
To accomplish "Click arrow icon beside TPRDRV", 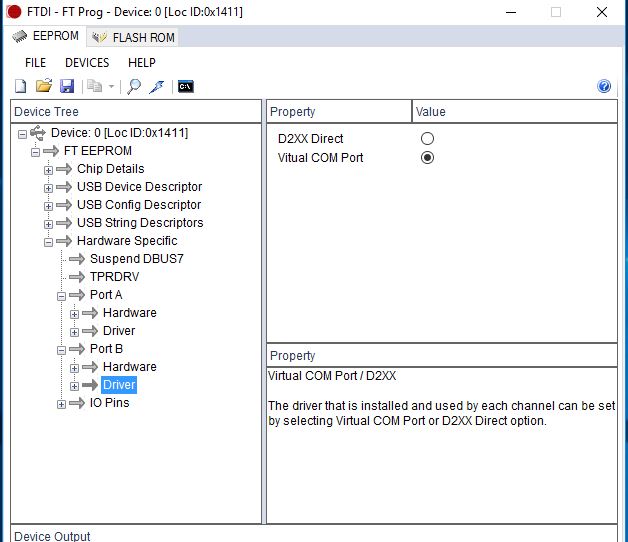I will pyautogui.click(x=77, y=277).
